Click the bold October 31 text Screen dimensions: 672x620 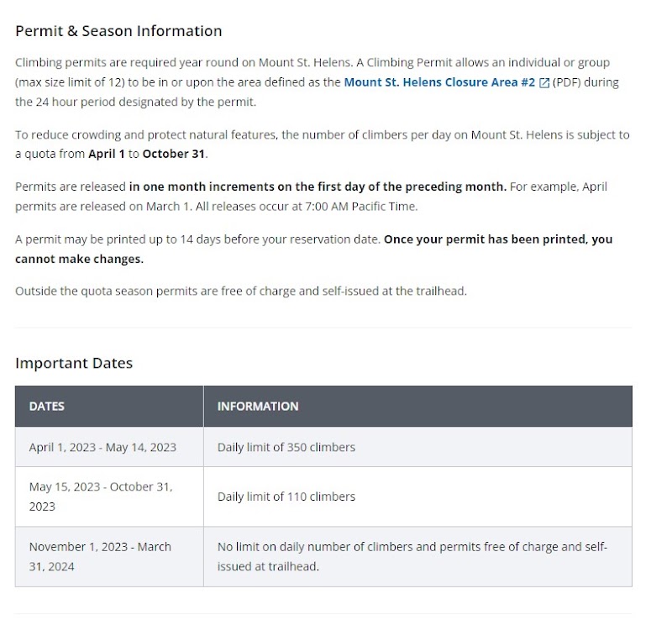tap(174, 154)
